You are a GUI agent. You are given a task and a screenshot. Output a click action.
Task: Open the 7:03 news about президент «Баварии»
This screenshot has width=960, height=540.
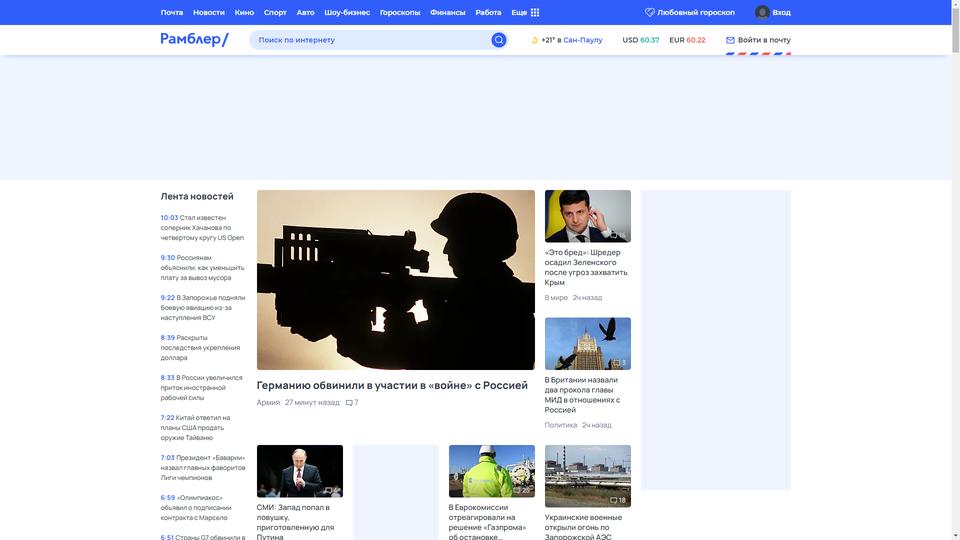pyautogui.click(x=203, y=468)
